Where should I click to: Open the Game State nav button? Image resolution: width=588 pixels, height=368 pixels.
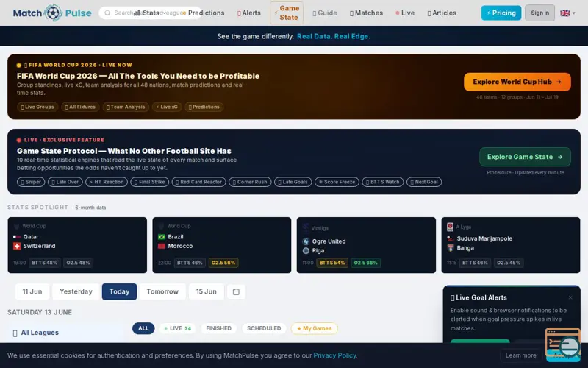tap(287, 13)
